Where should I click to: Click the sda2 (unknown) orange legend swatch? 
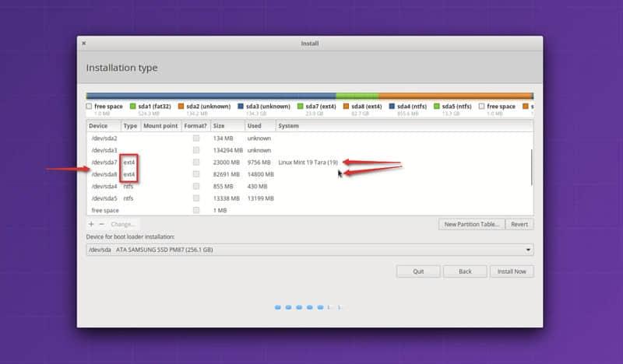(181, 107)
